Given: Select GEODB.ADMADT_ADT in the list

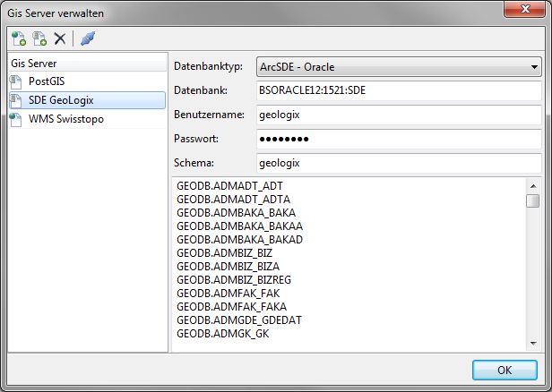Looking at the screenshot, I should coord(229,186).
